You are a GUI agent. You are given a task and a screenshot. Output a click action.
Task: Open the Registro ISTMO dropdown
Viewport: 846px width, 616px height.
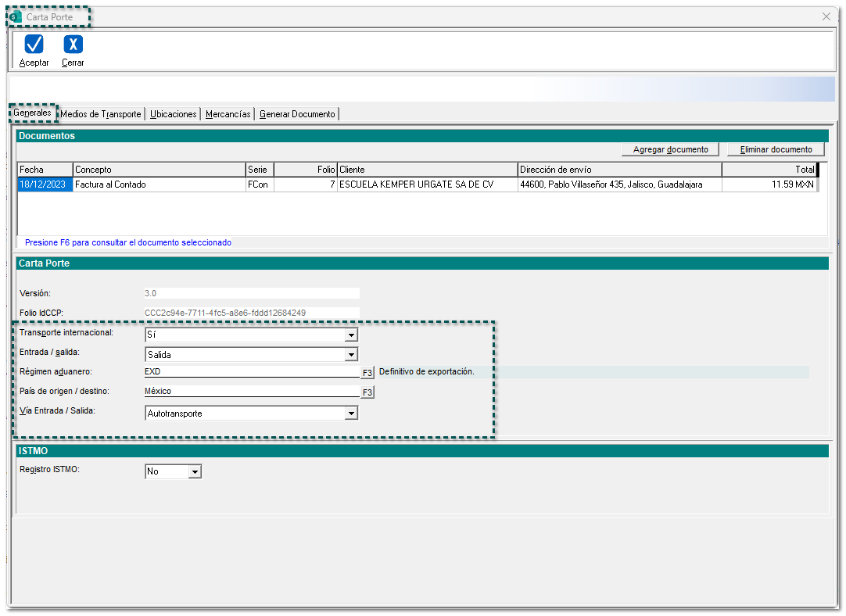(x=195, y=472)
